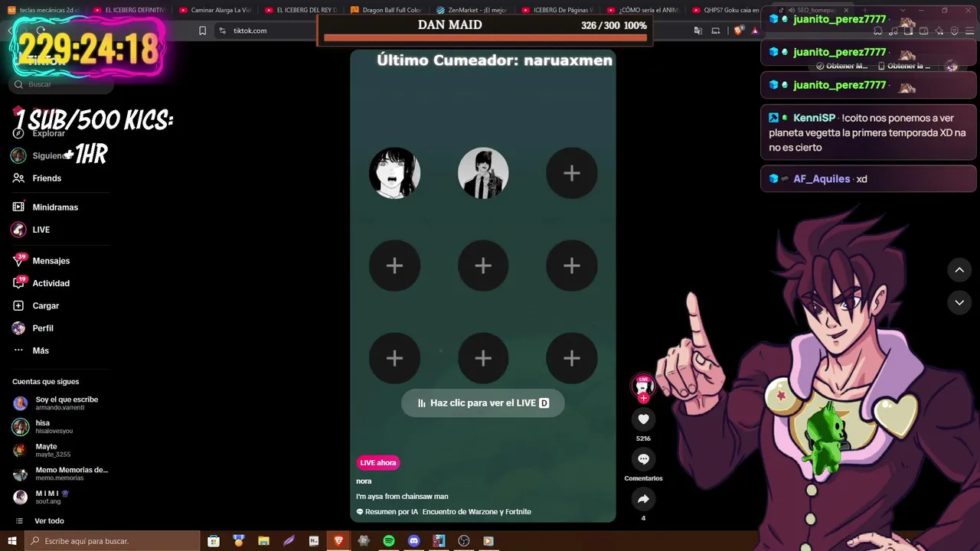The image size is (980, 551).
Task: Switch to '¿CÓMO sería el ANIM' tab
Action: pyautogui.click(x=644, y=10)
